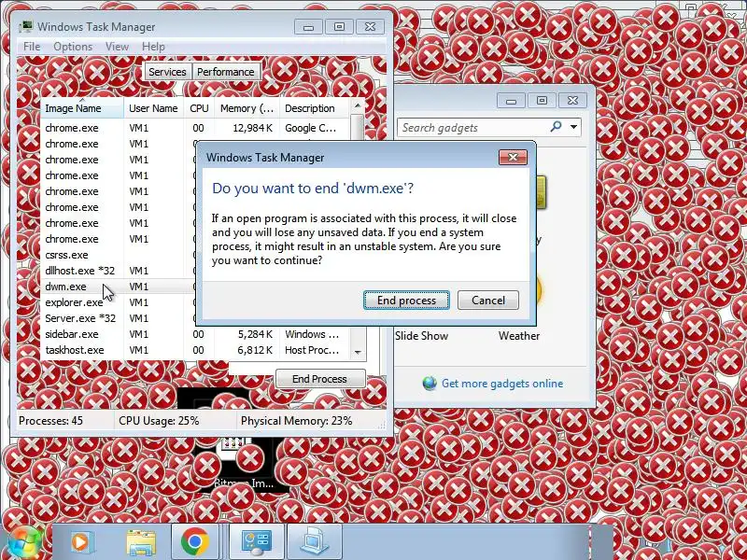Image resolution: width=747 pixels, height=560 pixels.
Task: Confirm End process in dwm.exe dialog
Action: point(406,300)
